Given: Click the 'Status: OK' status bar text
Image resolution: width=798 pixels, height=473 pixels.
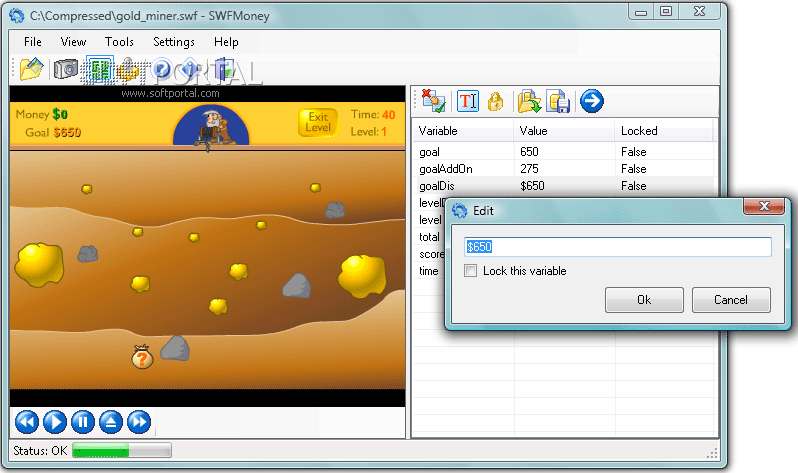Looking at the screenshot, I should pos(40,451).
